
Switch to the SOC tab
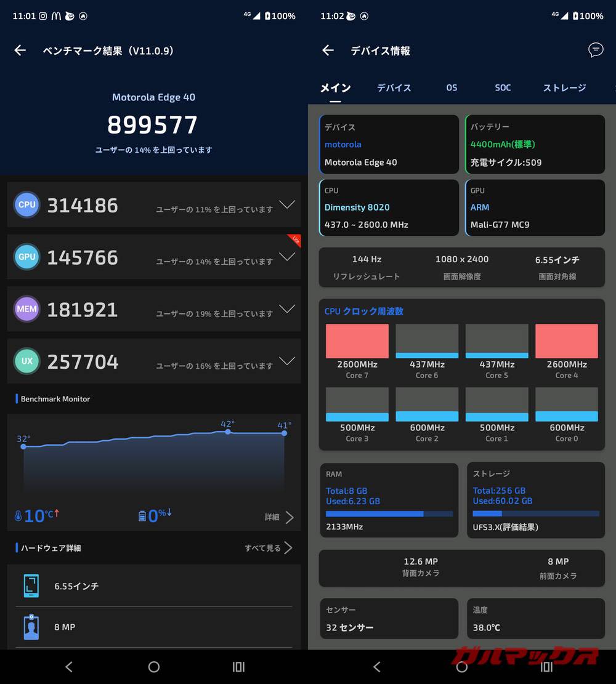click(503, 88)
